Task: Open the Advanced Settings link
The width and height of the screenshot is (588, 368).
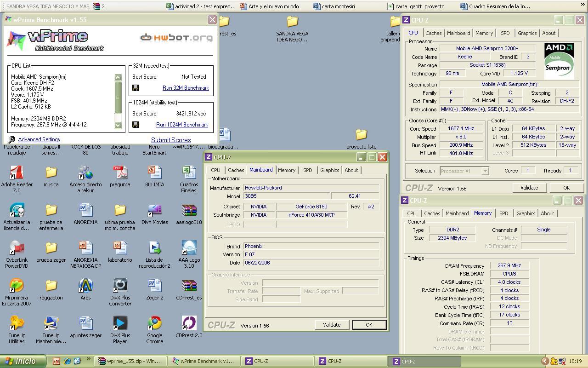Action: tap(39, 139)
